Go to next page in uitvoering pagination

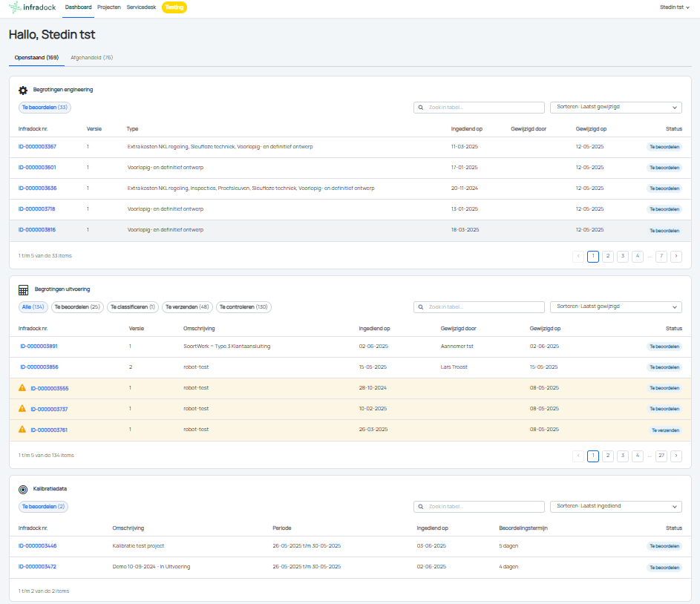[676, 456]
